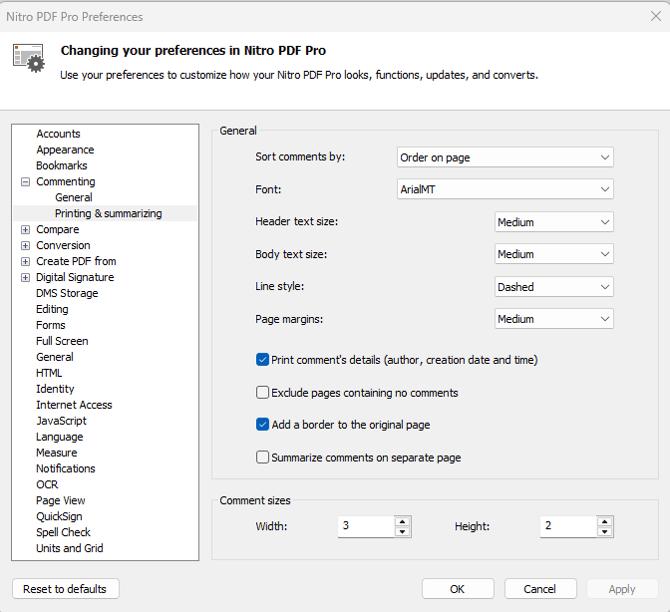
Task: Enable Exclude pages containing no comments
Action: 262,392
